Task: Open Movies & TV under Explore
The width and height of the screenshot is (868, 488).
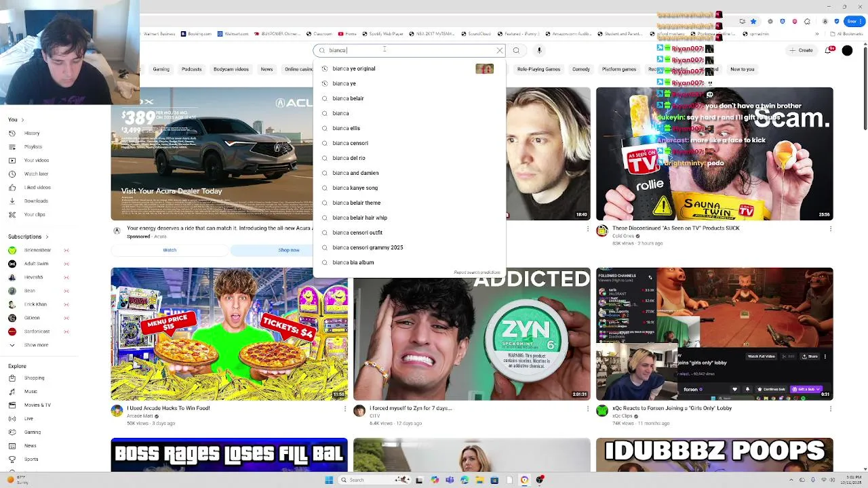Action: point(37,405)
